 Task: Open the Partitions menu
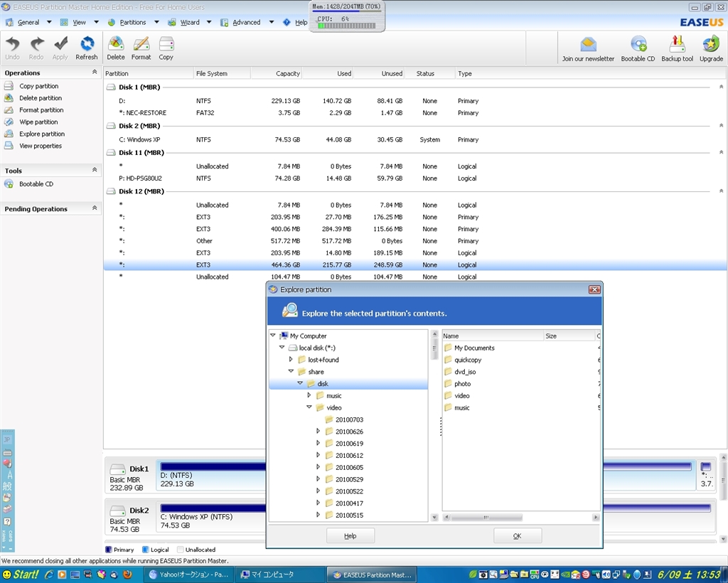click(x=132, y=22)
